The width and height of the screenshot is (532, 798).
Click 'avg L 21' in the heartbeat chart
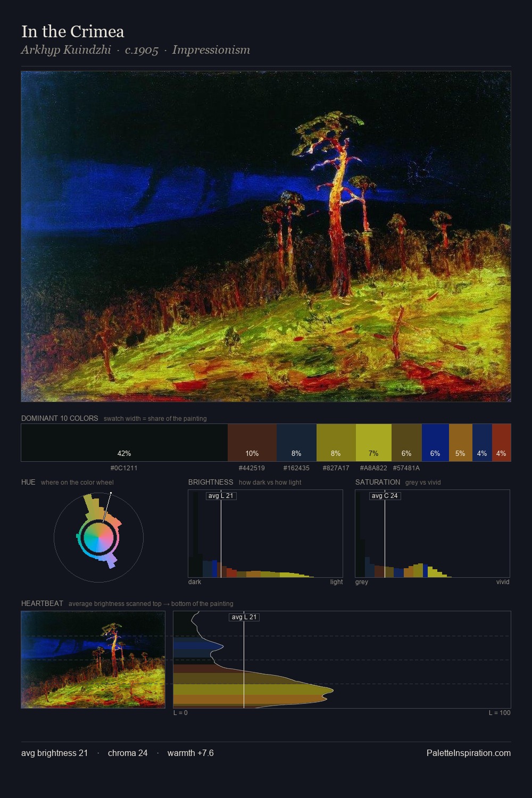(x=244, y=617)
